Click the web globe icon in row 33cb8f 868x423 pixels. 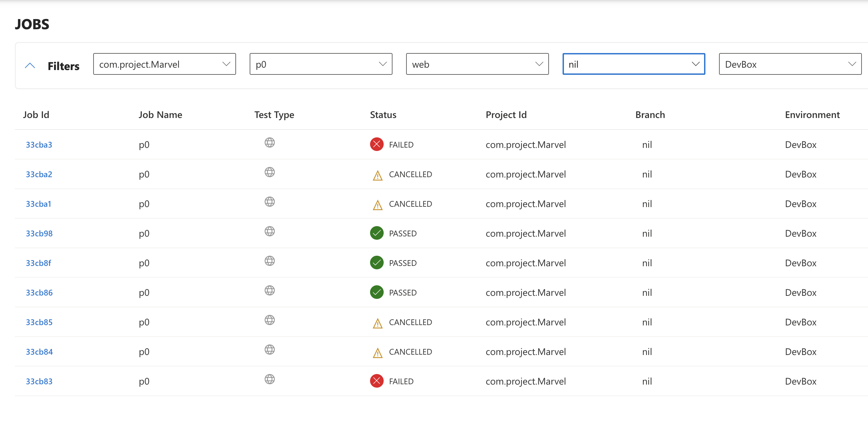269,261
